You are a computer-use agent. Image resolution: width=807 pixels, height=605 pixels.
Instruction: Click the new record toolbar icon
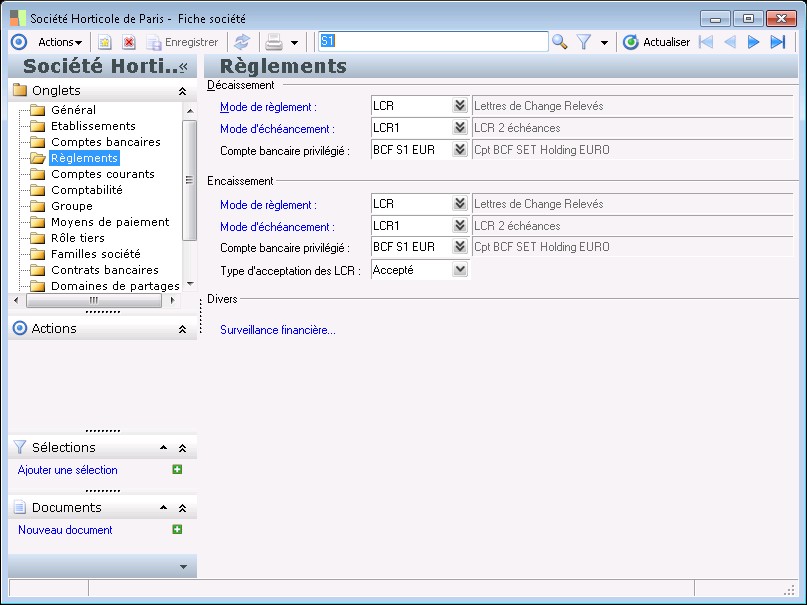(104, 42)
